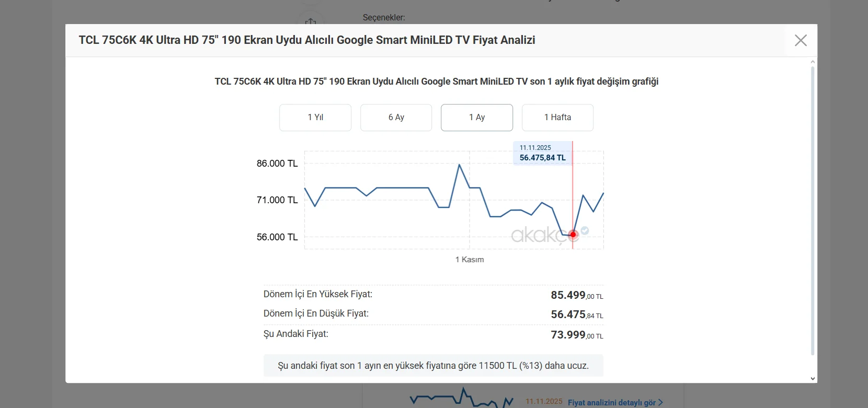
Task: Click the 85.499,00 TL highest price value
Action: click(x=576, y=295)
